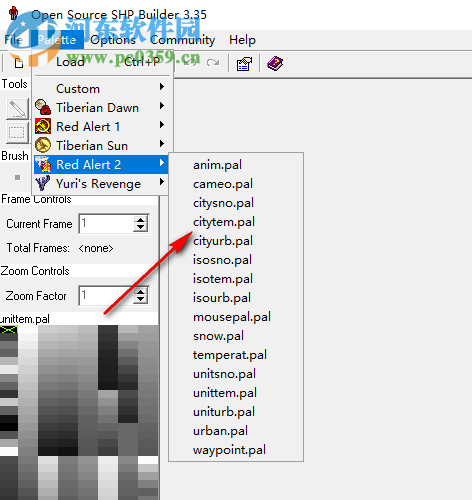Pick the green crossed transparent color swatch

click(x=9, y=330)
